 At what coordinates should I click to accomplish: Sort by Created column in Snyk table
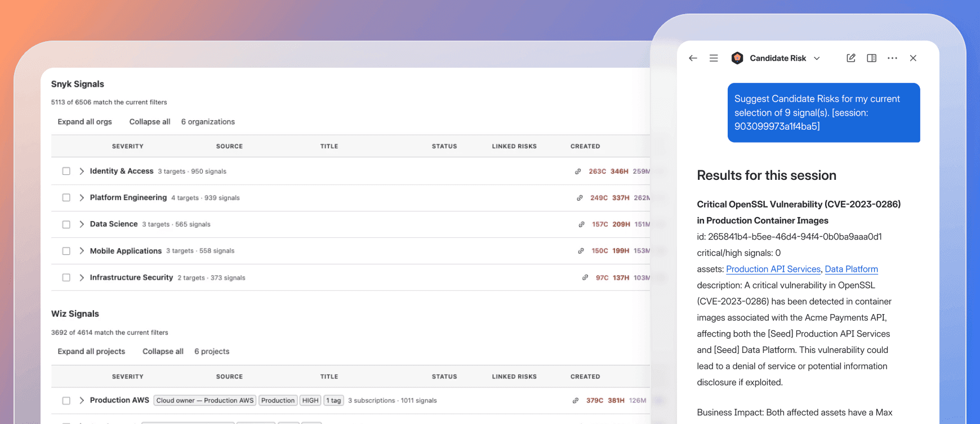pyautogui.click(x=585, y=146)
